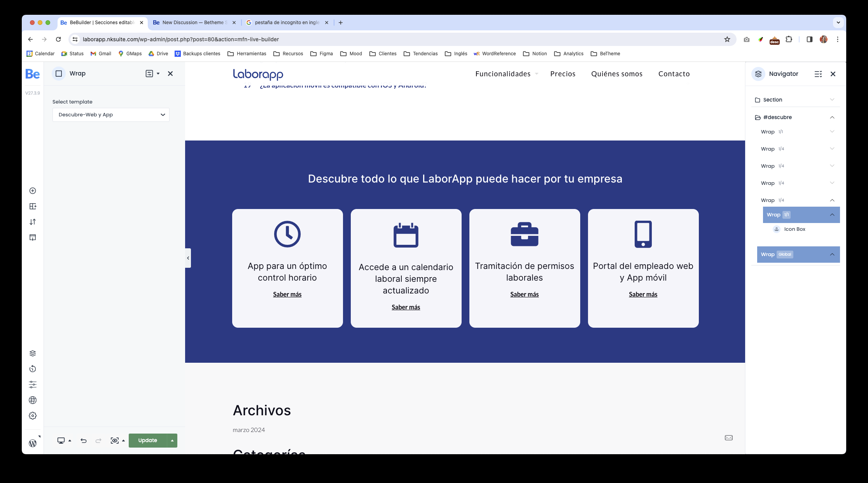Screen dimensions: 868x483
Task: Open responsive desktop device icon
Action: click(61, 441)
